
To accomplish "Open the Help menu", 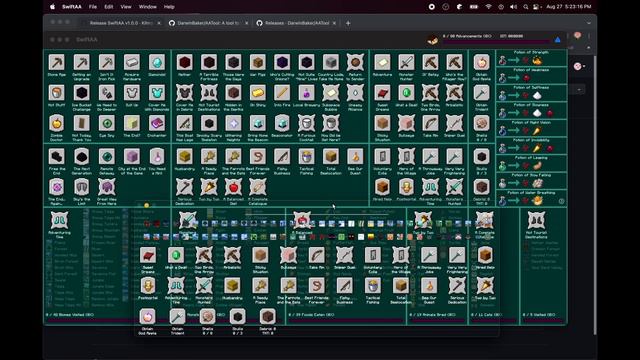I will click(169, 7).
